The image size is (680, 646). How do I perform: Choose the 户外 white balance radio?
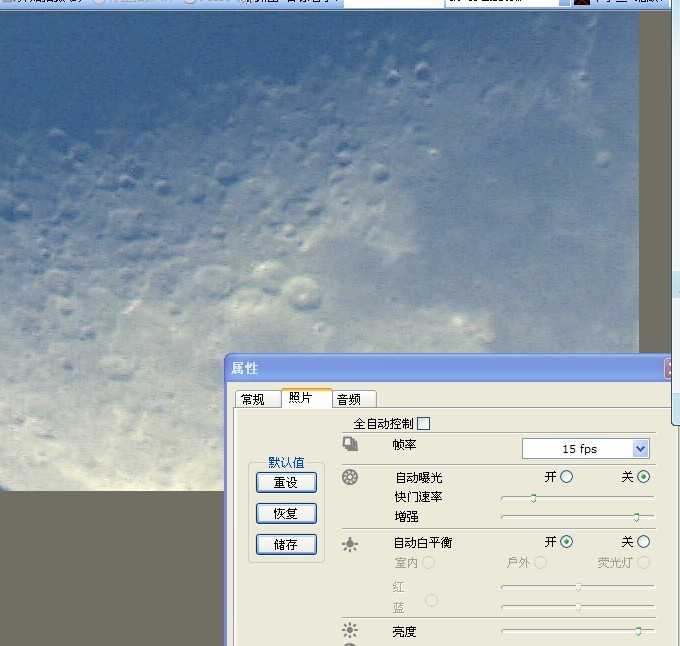click(x=540, y=563)
